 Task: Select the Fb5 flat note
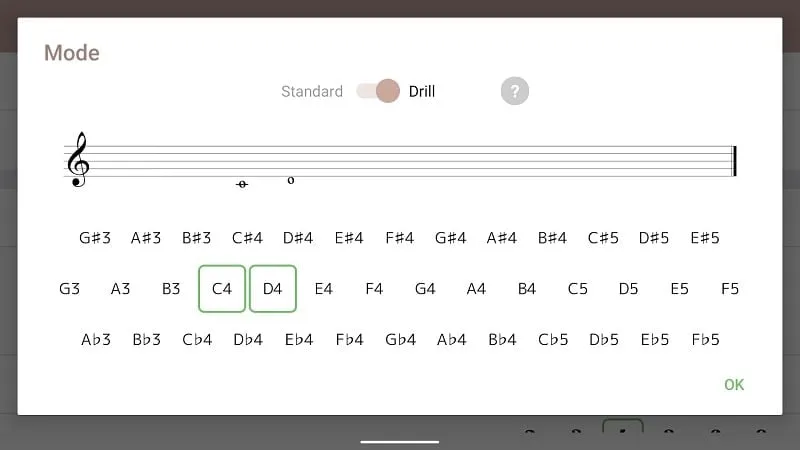(x=705, y=340)
